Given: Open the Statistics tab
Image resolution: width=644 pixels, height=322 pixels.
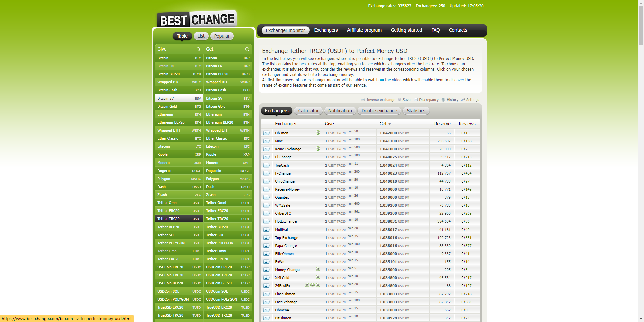Looking at the screenshot, I should click(416, 111).
